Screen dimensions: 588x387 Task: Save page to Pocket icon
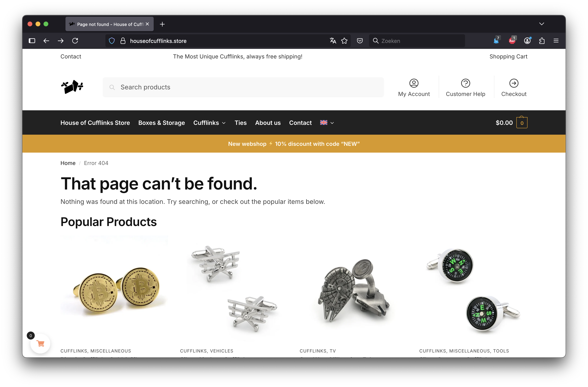(x=360, y=41)
